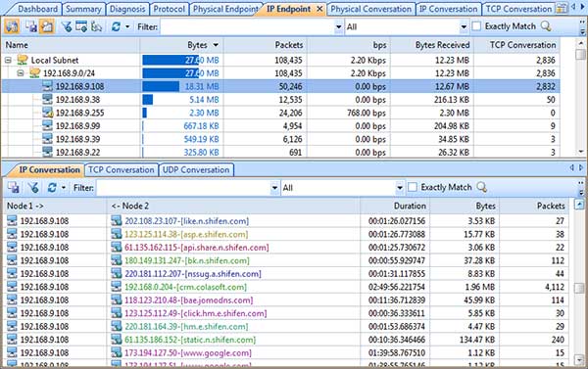Select the lower TCP Conversation tab
This screenshot has height=369, width=588.
pos(122,169)
